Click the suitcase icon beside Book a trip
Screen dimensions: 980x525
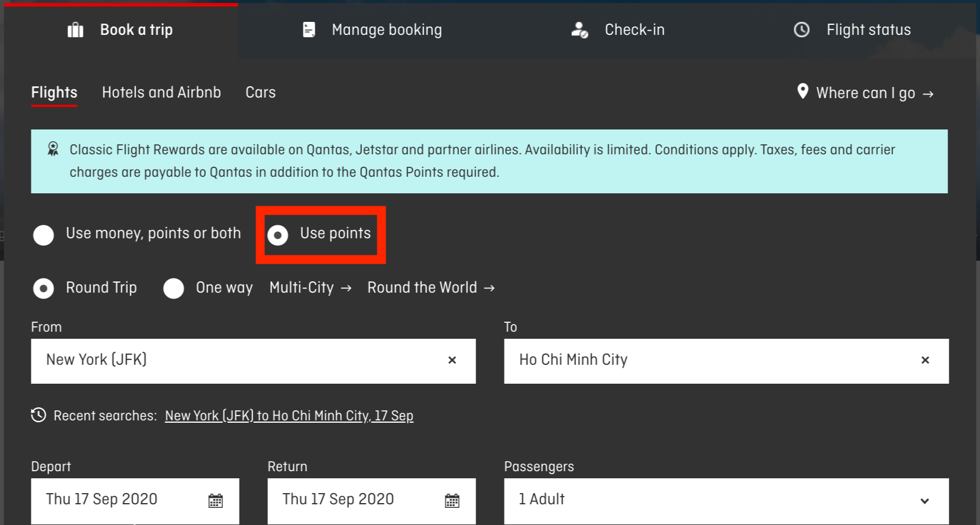tap(75, 30)
